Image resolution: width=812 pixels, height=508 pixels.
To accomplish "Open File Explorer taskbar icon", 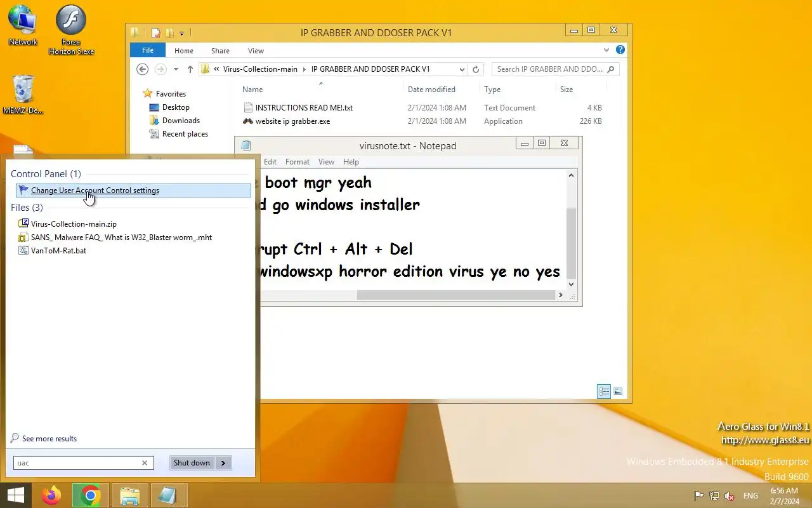I will pyautogui.click(x=130, y=495).
